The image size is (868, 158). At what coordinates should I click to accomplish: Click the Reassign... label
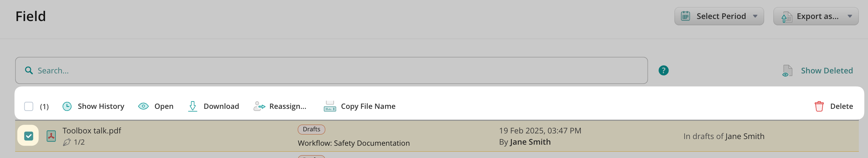point(288,106)
